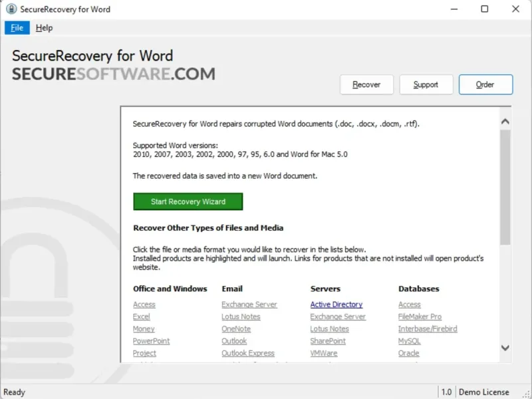Open the FileMaker Pro link
Viewport: 532px width, 399px height.
click(x=420, y=317)
